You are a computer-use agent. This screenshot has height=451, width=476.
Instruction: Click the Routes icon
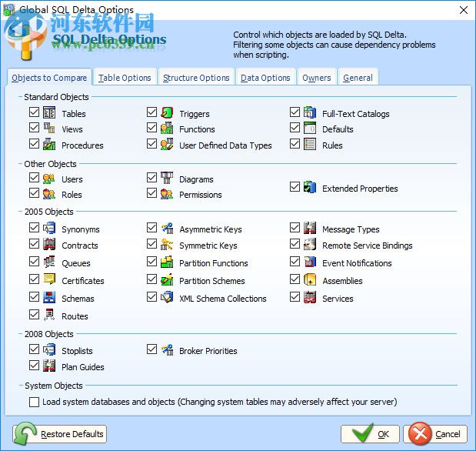coord(49,315)
